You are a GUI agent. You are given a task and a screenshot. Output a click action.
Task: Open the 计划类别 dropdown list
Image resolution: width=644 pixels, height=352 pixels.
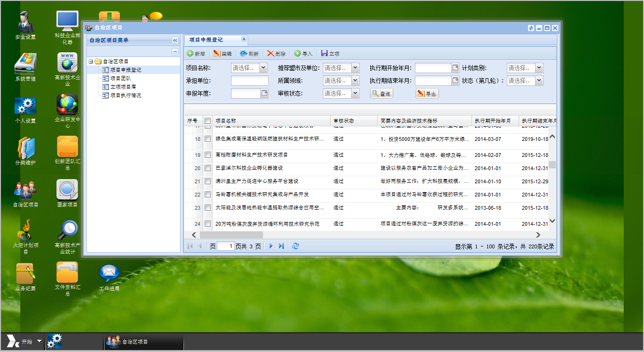pos(539,68)
